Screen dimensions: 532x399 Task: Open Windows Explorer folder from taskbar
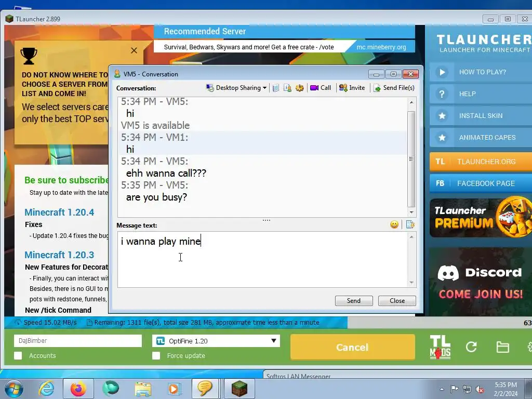click(x=143, y=389)
